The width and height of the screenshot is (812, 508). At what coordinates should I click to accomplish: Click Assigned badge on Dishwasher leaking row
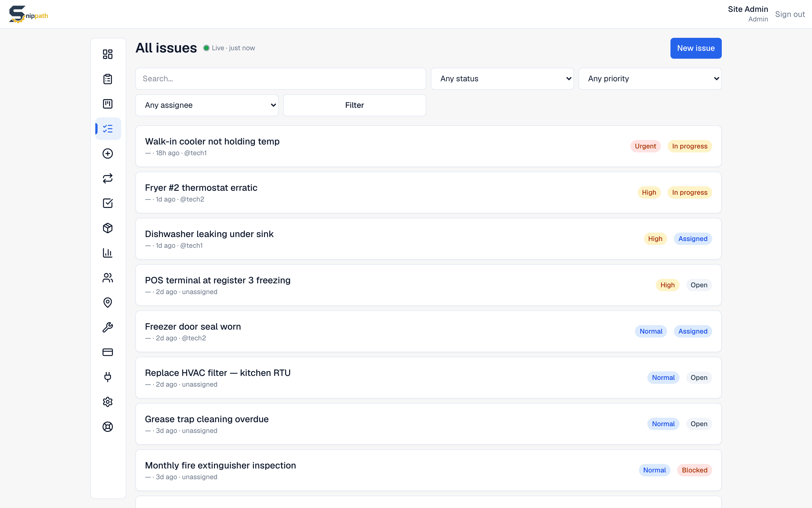point(693,239)
